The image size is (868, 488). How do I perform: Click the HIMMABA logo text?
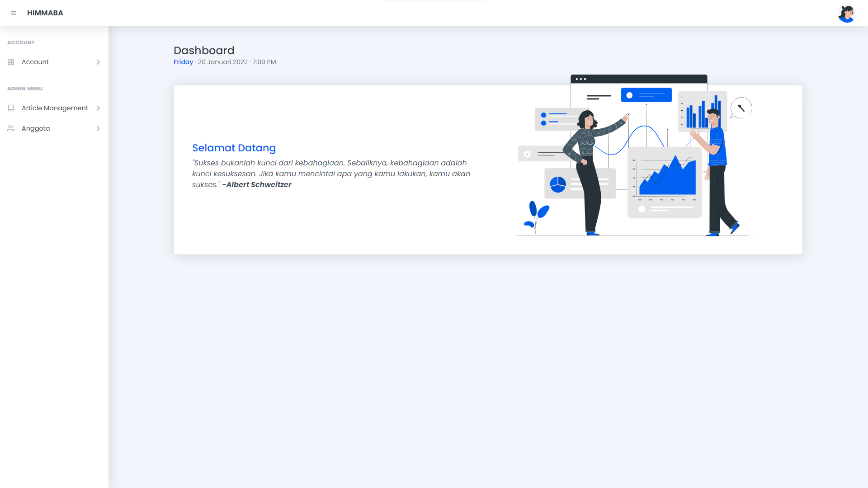[45, 13]
